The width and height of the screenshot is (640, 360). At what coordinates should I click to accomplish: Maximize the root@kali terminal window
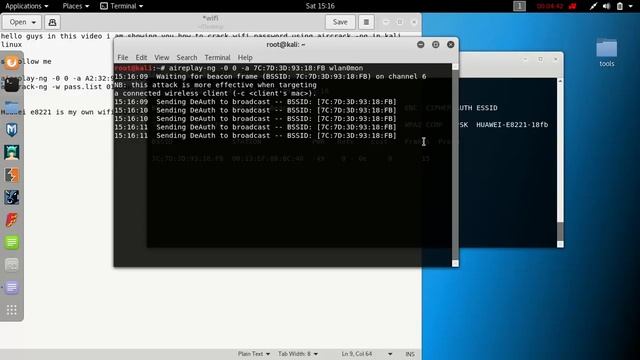[436, 44]
